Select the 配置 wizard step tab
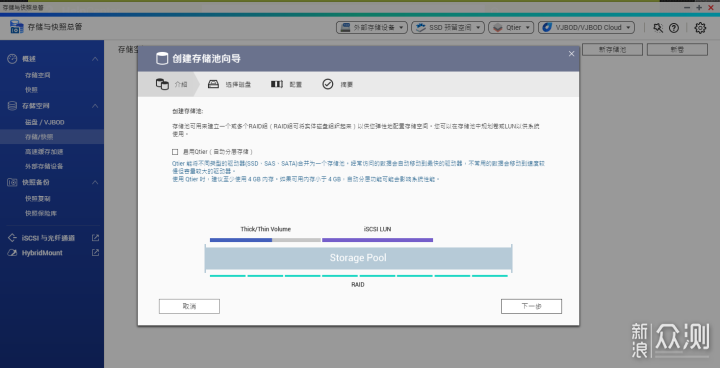Image resolution: width=720 pixels, height=368 pixels. pos(287,84)
